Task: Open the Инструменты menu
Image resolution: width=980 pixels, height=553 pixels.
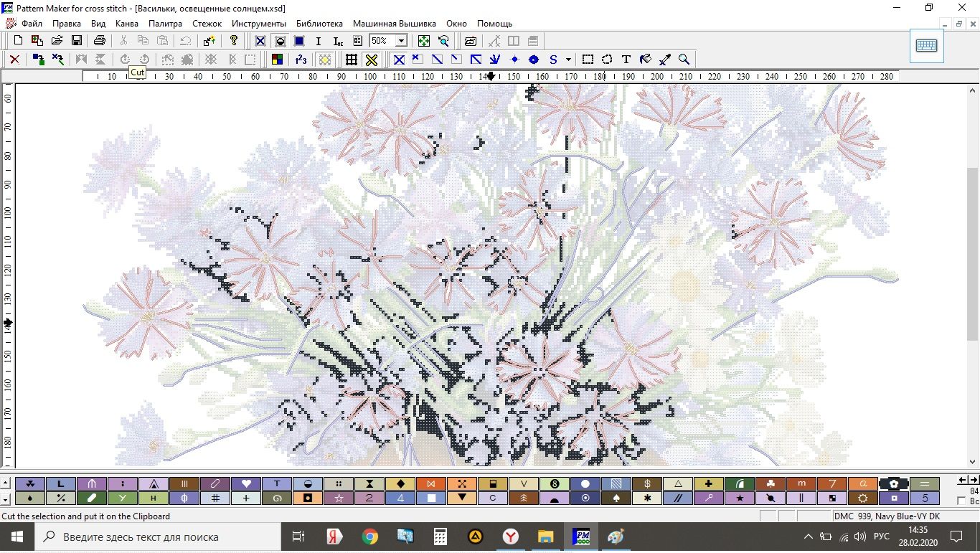Action: 258,24
